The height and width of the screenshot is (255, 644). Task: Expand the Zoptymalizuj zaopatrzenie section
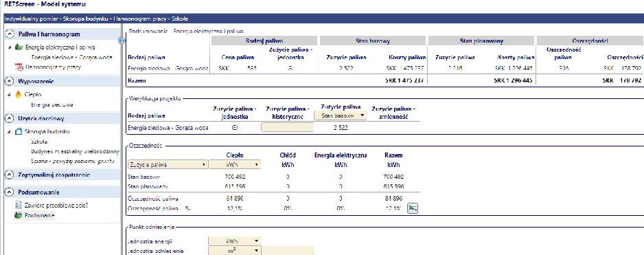coord(9,175)
